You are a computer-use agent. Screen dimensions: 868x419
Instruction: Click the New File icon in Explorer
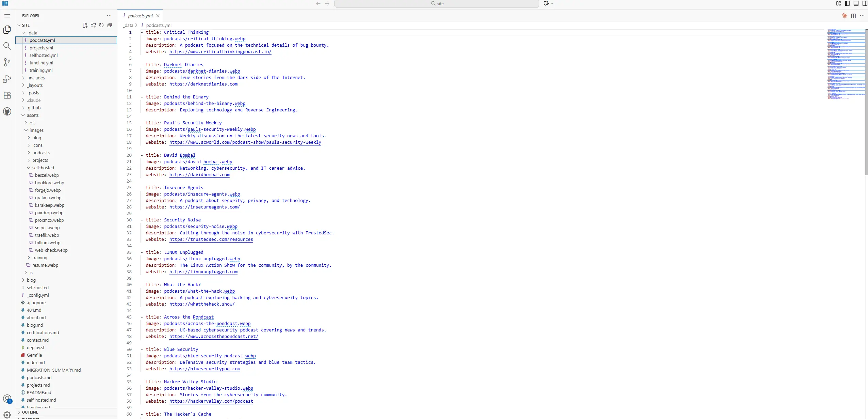[85, 25]
